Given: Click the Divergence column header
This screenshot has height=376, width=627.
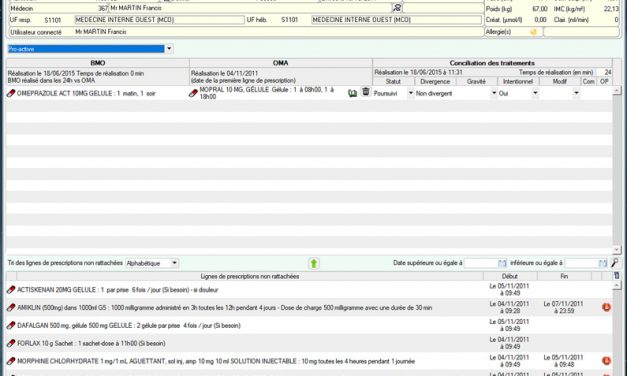Looking at the screenshot, I should click(435, 82).
